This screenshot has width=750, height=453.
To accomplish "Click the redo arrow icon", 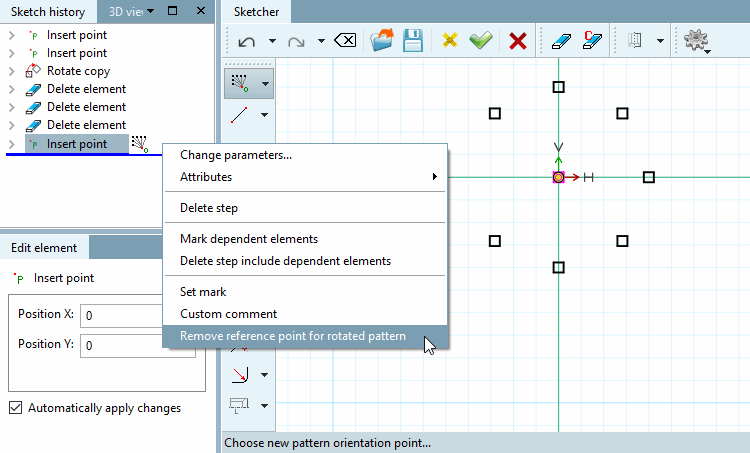I will (296, 42).
